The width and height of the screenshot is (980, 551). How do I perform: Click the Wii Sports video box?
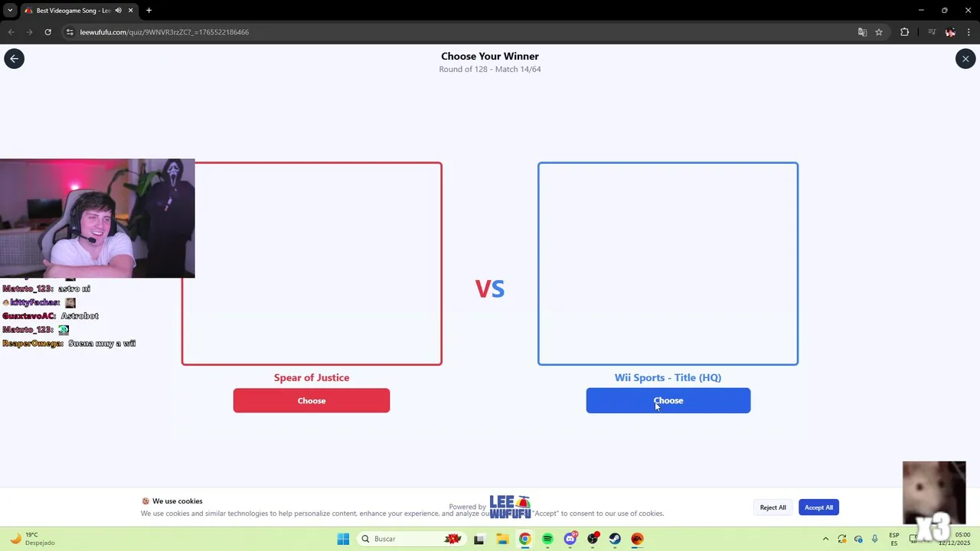tap(668, 263)
